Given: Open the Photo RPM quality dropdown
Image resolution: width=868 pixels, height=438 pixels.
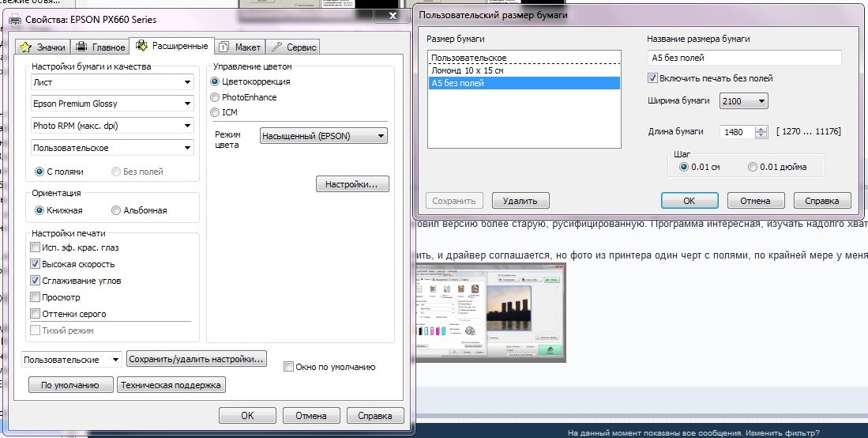Looking at the screenshot, I should 112,126.
